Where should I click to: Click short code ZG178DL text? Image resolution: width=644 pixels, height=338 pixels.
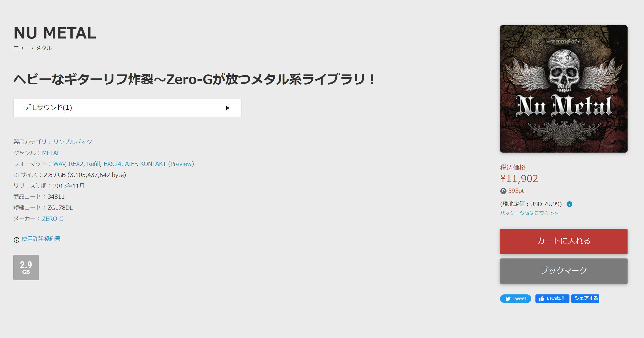(60, 208)
